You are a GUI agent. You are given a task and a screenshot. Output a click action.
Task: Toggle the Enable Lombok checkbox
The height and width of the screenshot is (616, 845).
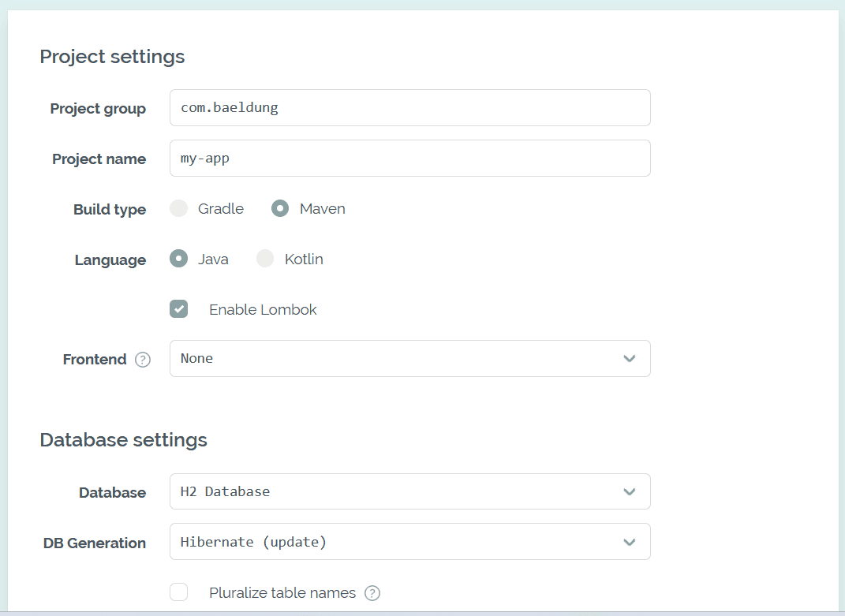tap(179, 309)
